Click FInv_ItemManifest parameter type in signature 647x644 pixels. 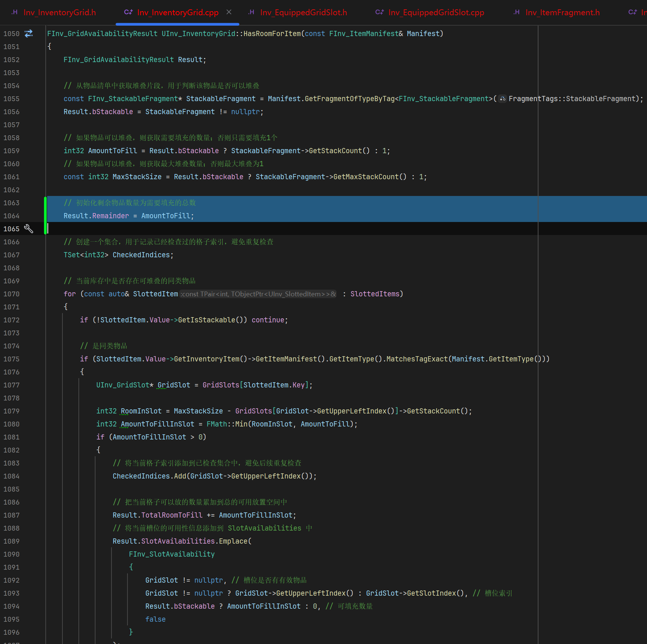364,33
